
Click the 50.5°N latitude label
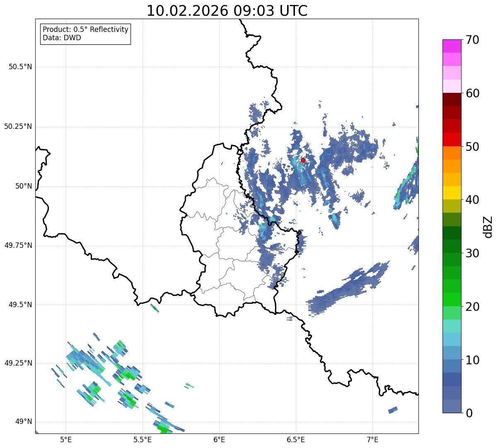(x=20, y=67)
